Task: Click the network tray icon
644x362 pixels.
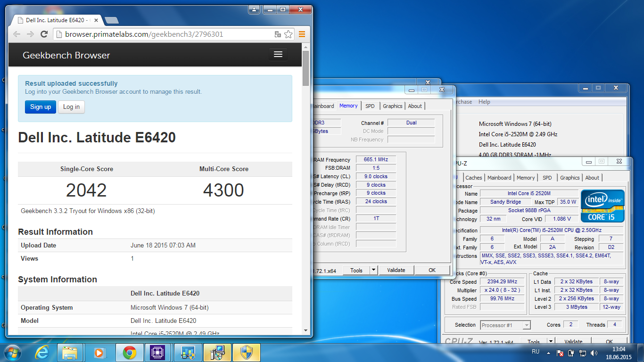Action: coord(583,353)
